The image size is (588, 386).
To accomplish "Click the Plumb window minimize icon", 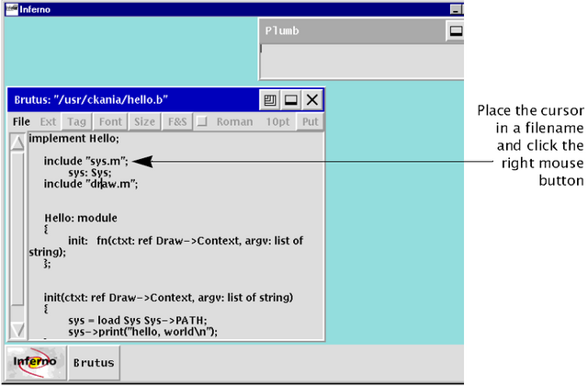I will (456, 31).
